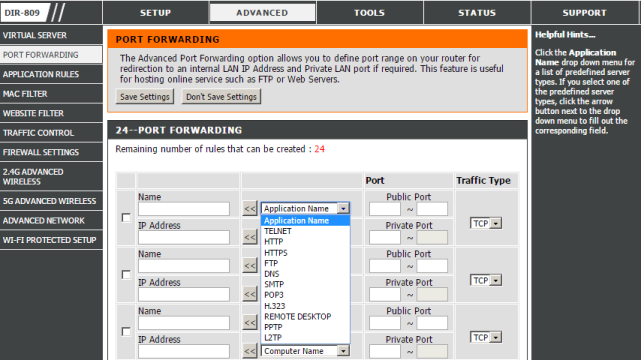This screenshot has height=360, width=641.
Task: Click the << button beside the first Application Name dropdown
Action: [x=250, y=208]
